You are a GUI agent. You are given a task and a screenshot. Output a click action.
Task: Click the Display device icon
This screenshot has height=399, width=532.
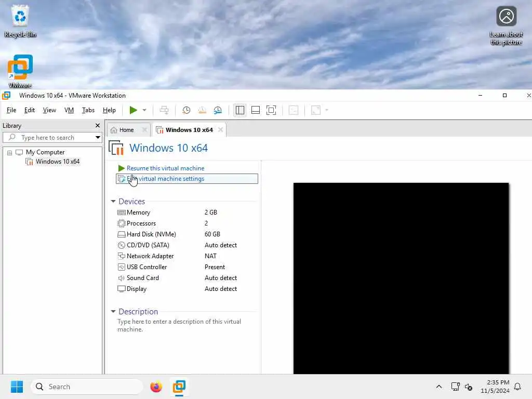[122, 289]
